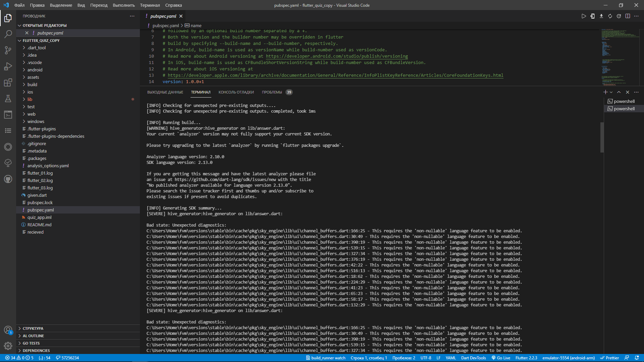Start Go Live server from status bar
Screen dimensions: 644x362
point(501,358)
